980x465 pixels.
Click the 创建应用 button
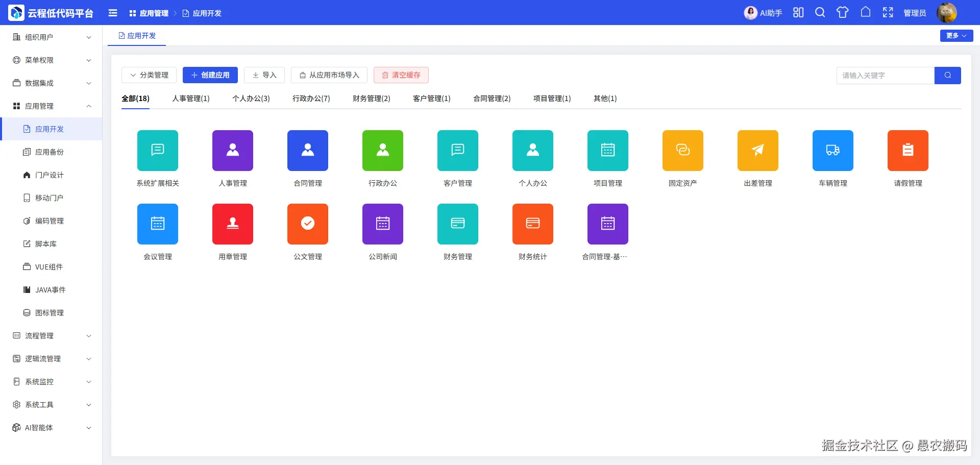210,75
